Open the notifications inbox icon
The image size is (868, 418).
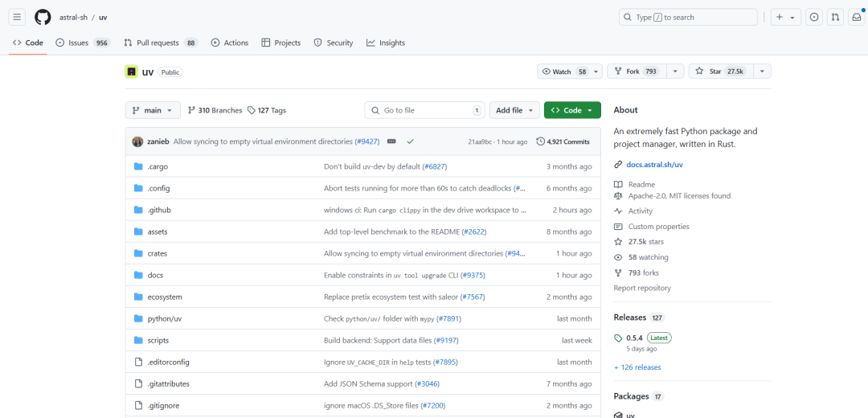(x=856, y=17)
